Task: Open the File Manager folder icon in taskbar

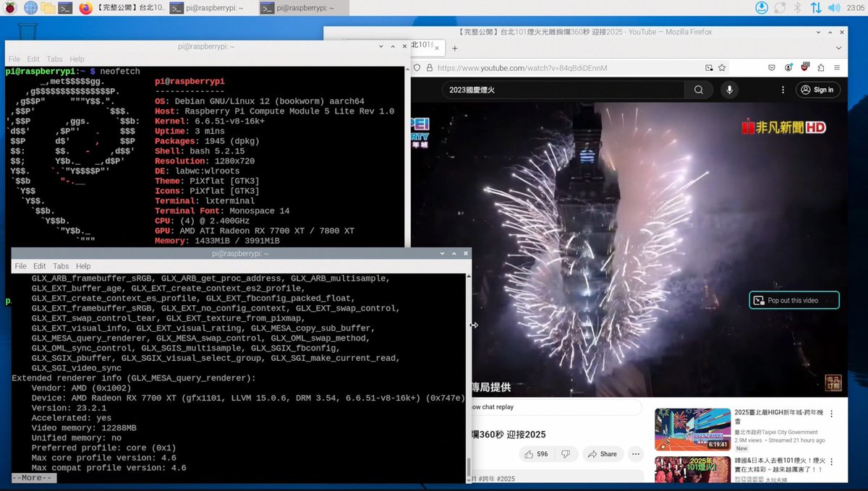Action: coord(48,8)
